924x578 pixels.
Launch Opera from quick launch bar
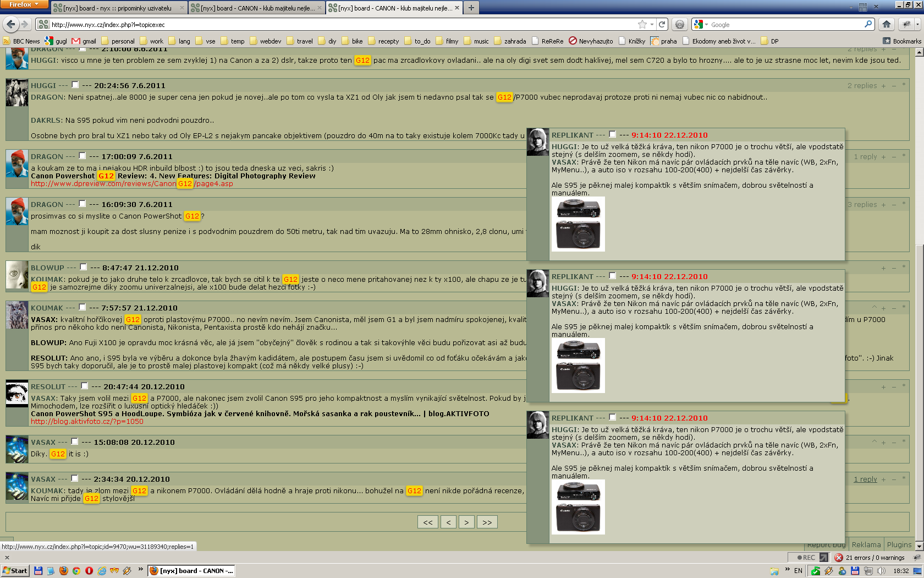pos(89,571)
